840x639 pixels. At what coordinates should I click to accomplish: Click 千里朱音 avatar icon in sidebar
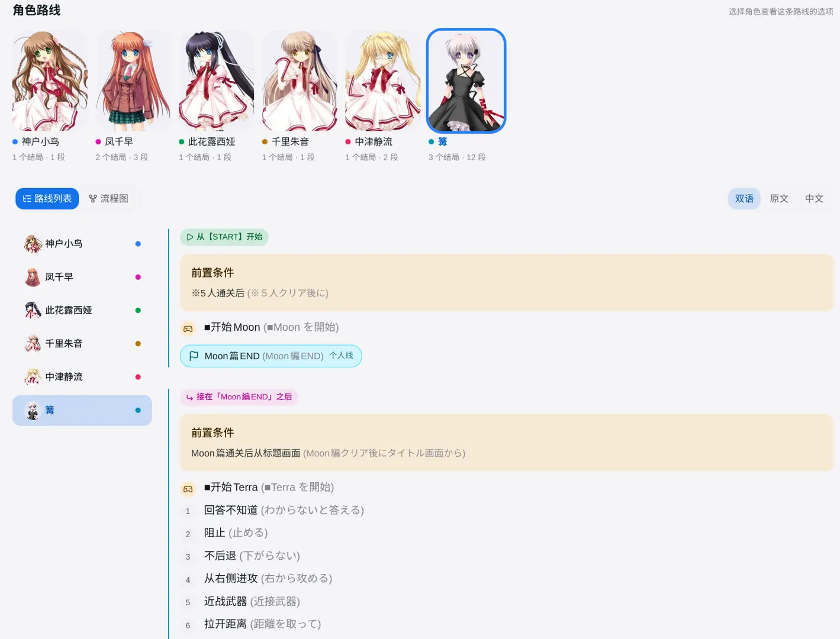point(33,344)
